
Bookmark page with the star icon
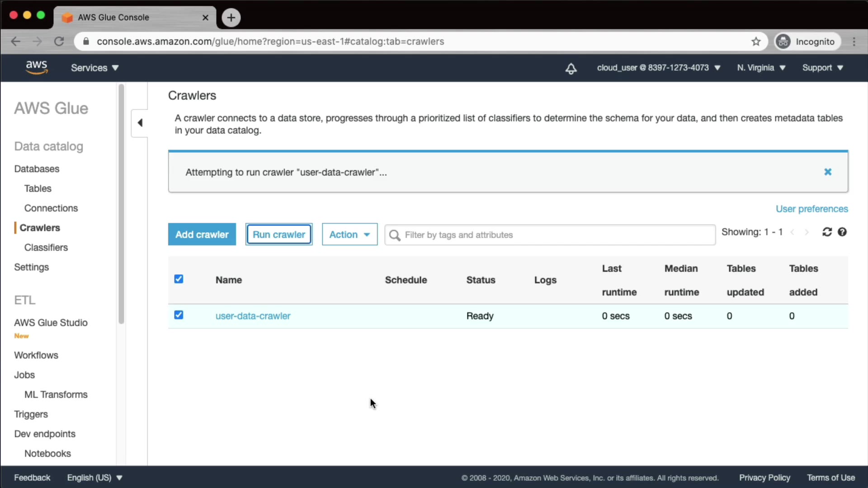[x=756, y=42]
